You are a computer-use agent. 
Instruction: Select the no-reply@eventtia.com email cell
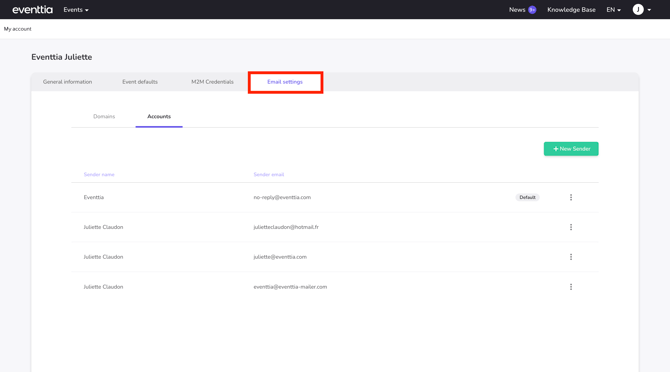[x=282, y=197]
